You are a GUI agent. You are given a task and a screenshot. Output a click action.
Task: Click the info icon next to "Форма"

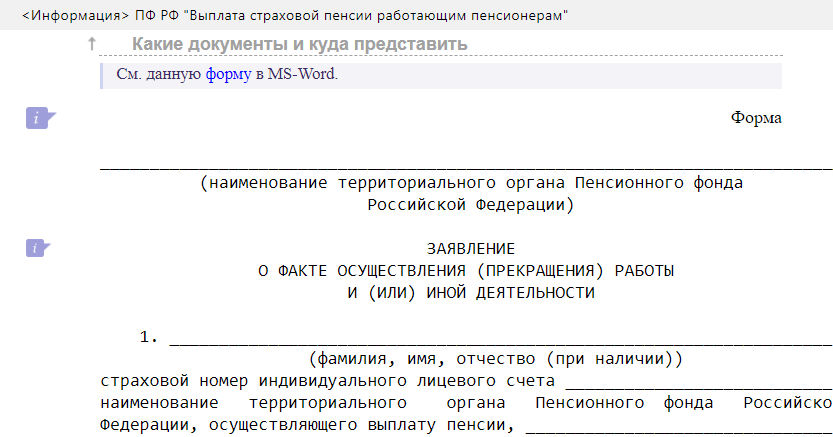tap(39, 119)
